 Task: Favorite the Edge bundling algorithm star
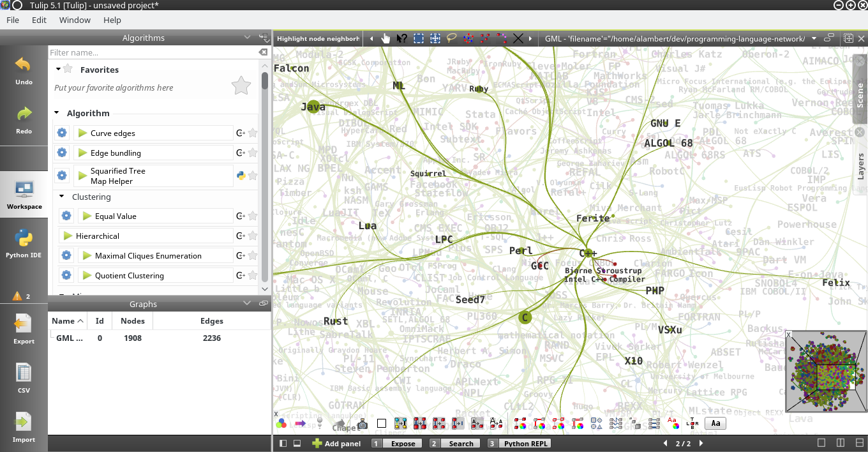[x=253, y=153]
